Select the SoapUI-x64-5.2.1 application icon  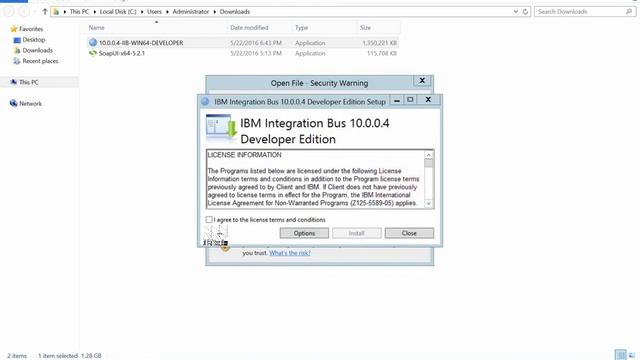(x=93, y=53)
